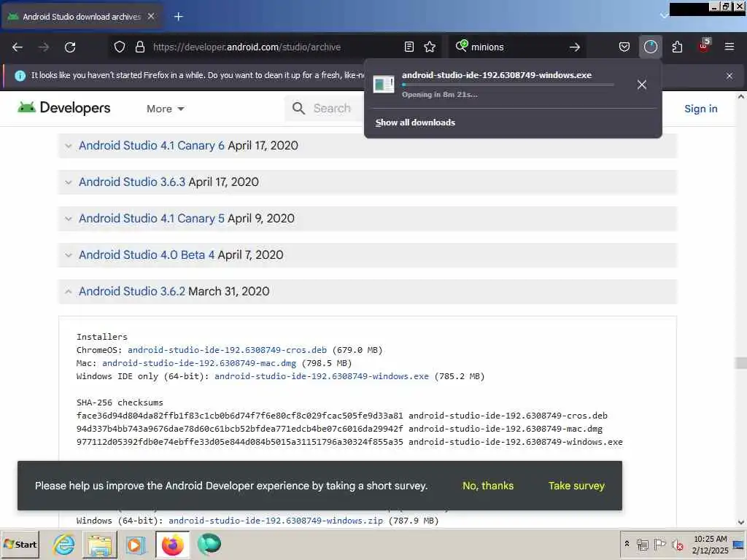Download the Mac mac.dmg installer
Image resolution: width=747 pixels, height=560 pixels.
click(x=199, y=363)
